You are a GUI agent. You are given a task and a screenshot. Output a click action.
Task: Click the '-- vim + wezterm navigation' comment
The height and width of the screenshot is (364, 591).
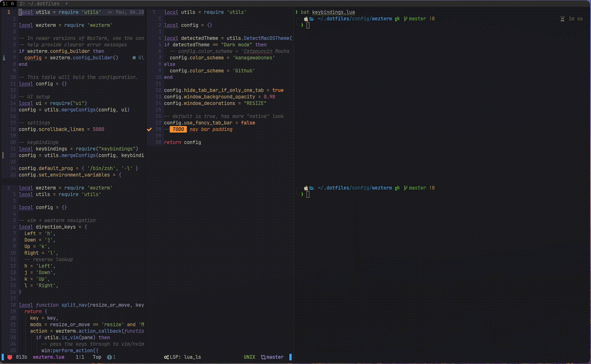(x=57, y=220)
